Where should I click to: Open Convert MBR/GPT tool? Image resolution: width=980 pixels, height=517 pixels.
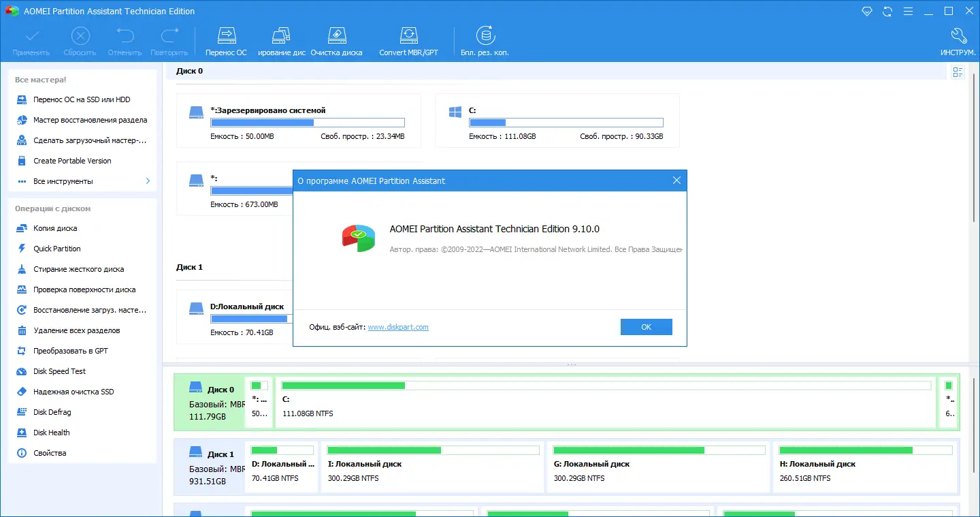pyautogui.click(x=408, y=41)
